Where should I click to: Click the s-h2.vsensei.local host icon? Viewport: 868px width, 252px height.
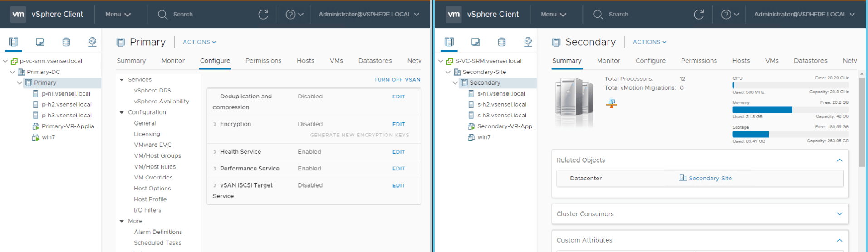[x=471, y=105]
